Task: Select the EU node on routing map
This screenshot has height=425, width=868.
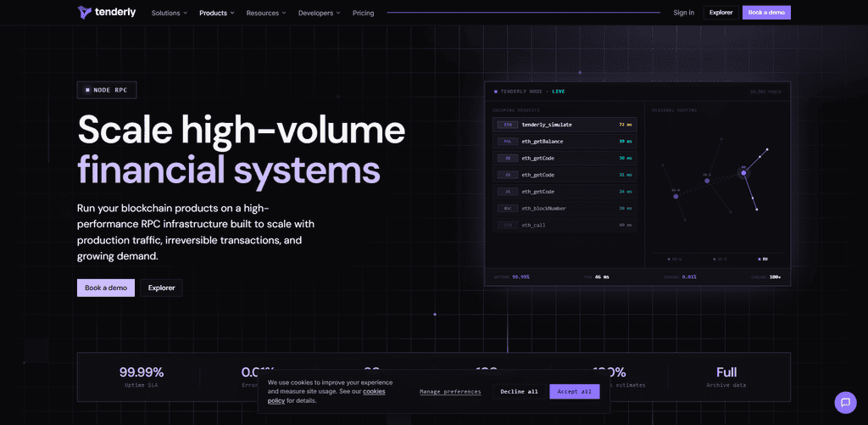Action: point(743,173)
